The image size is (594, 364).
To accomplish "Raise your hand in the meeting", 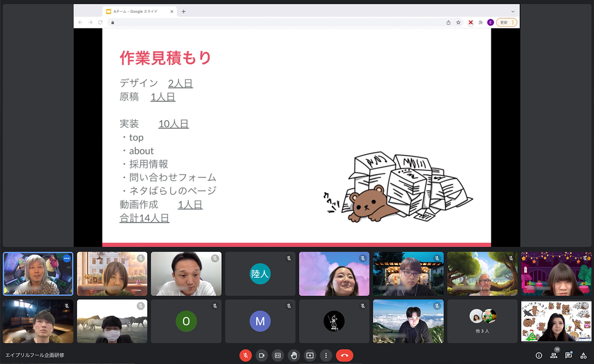I will pos(294,355).
